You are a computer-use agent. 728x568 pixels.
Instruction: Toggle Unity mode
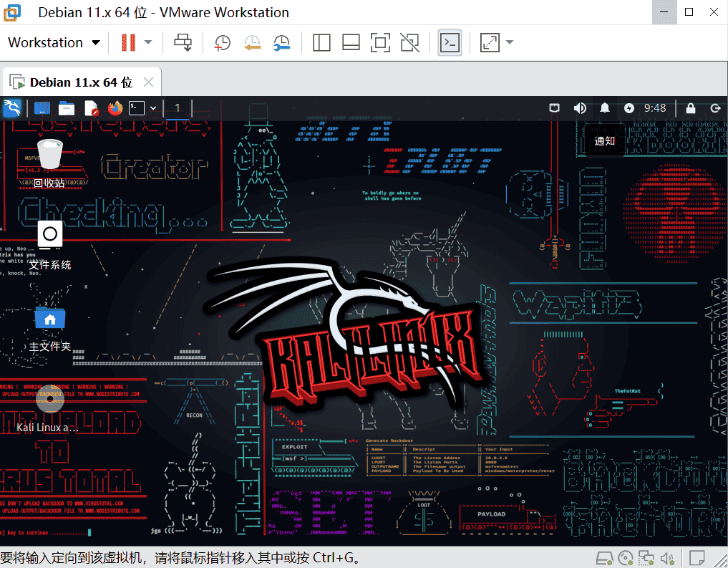coord(410,42)
